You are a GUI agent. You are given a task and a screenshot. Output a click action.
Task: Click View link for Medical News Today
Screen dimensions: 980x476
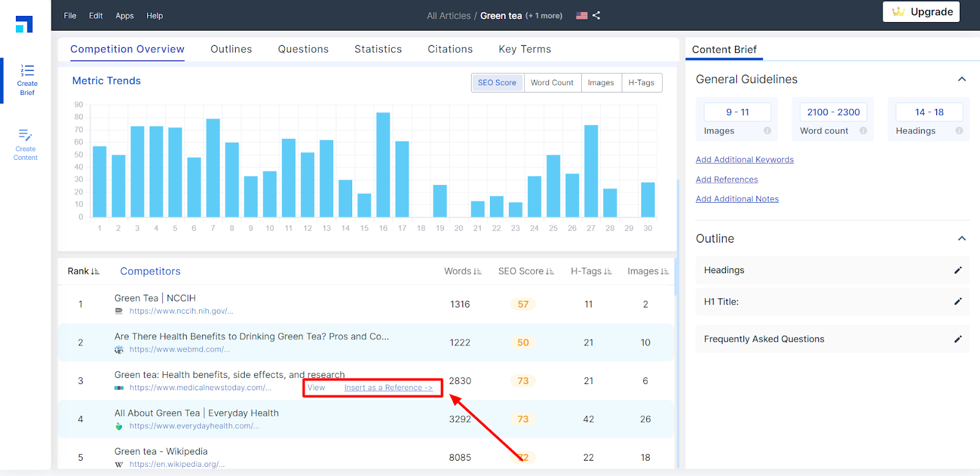316,388
